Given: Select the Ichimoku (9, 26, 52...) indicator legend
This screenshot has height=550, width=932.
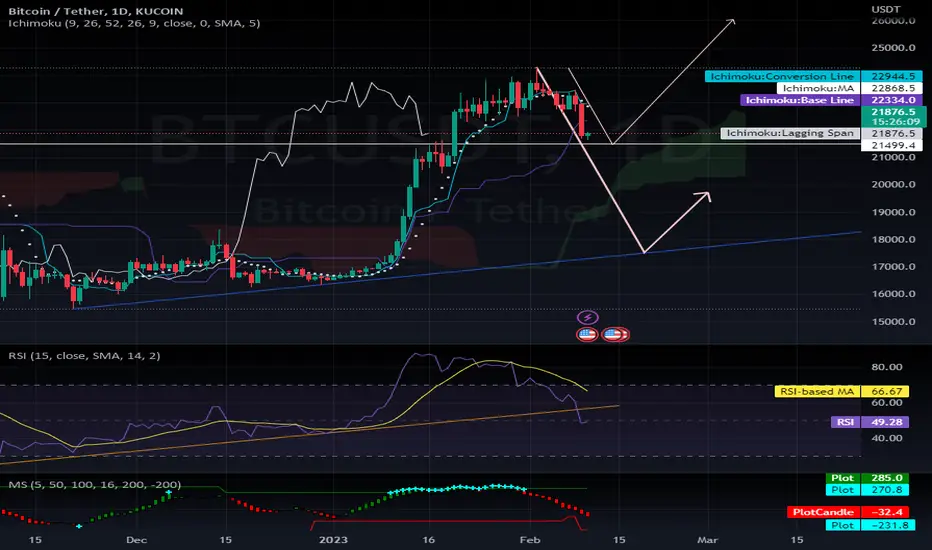Looking at the screenshot, I should [x=134, y=23].
